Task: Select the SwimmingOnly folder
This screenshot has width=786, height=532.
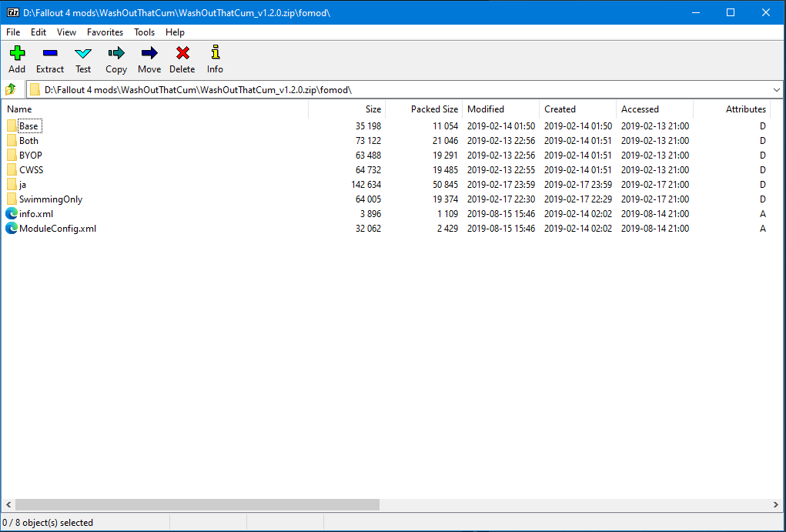Action: coord(51,199)
